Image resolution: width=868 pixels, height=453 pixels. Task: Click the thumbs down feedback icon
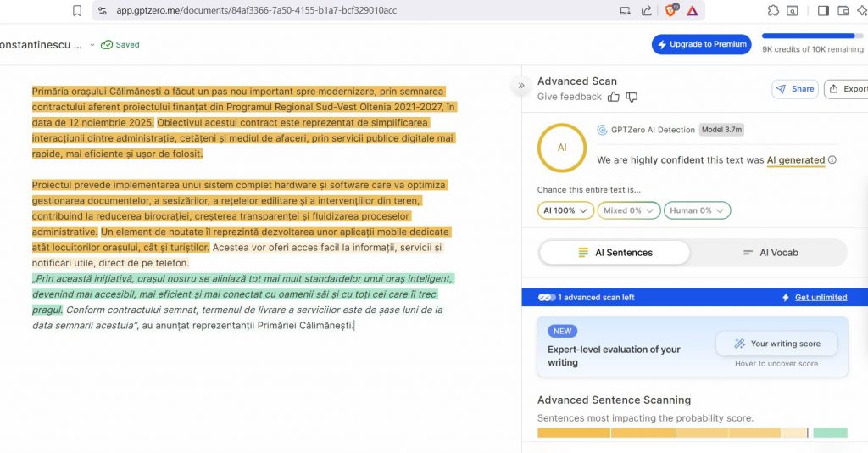(632, 98)
